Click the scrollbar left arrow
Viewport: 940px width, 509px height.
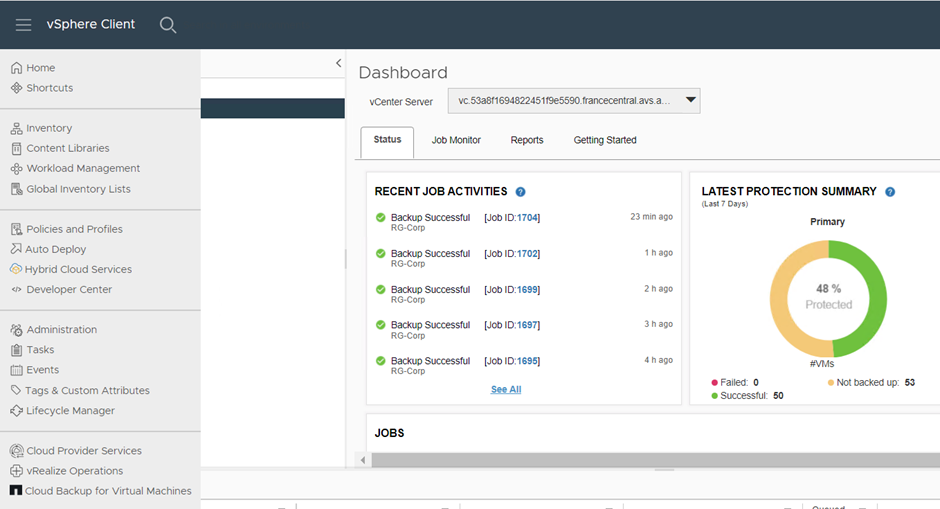click(363, 460)
